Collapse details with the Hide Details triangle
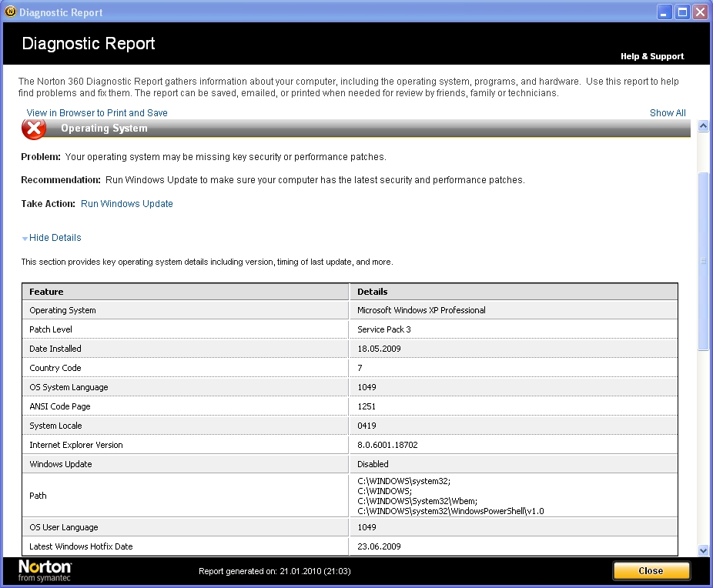The image size is (713, 588). coord(25,238)
